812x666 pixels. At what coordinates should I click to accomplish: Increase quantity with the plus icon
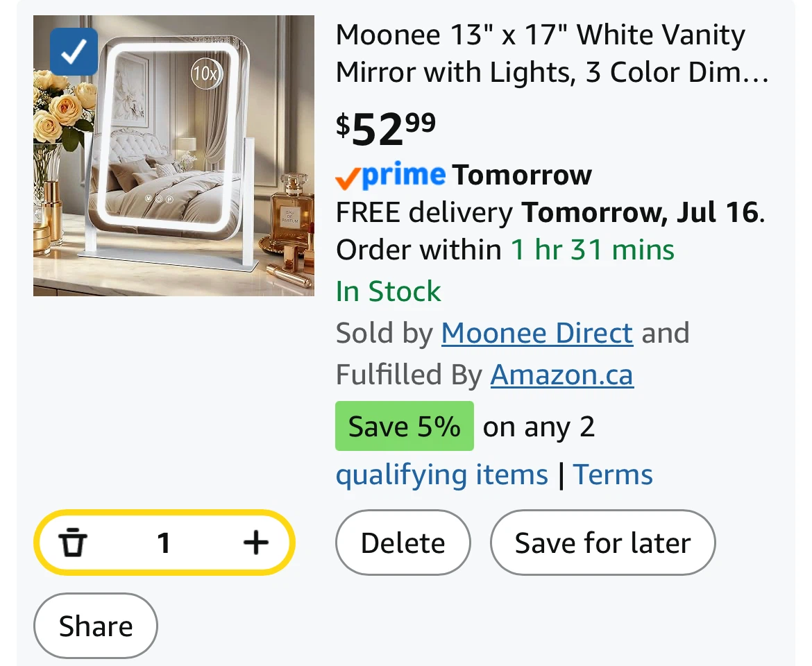click(256, 543)
